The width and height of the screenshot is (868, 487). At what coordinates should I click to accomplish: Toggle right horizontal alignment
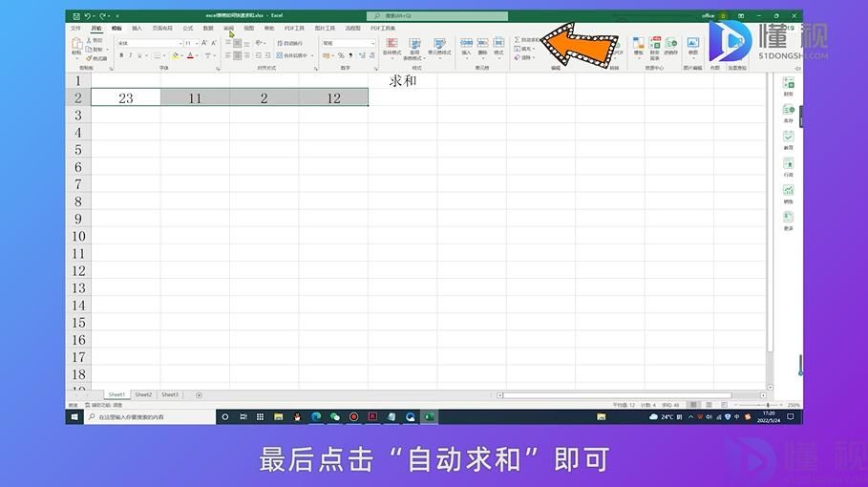click(x=247, y=55)
